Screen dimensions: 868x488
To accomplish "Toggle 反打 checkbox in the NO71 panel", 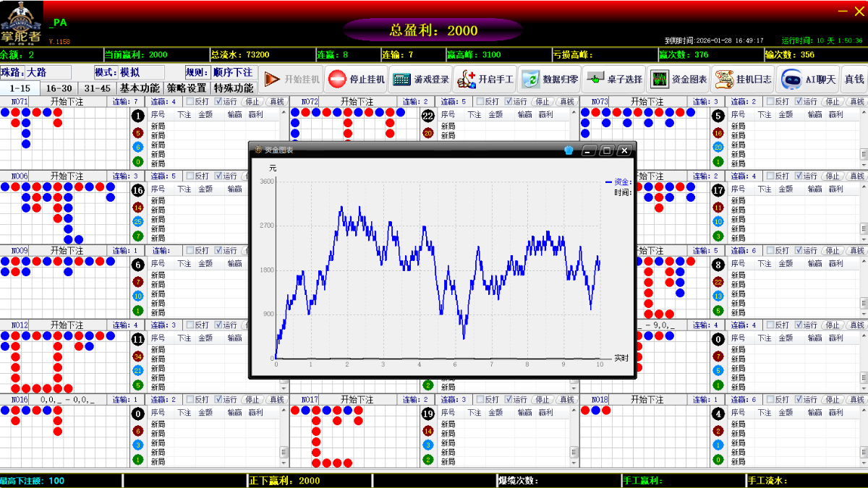I will click(190, 102).
